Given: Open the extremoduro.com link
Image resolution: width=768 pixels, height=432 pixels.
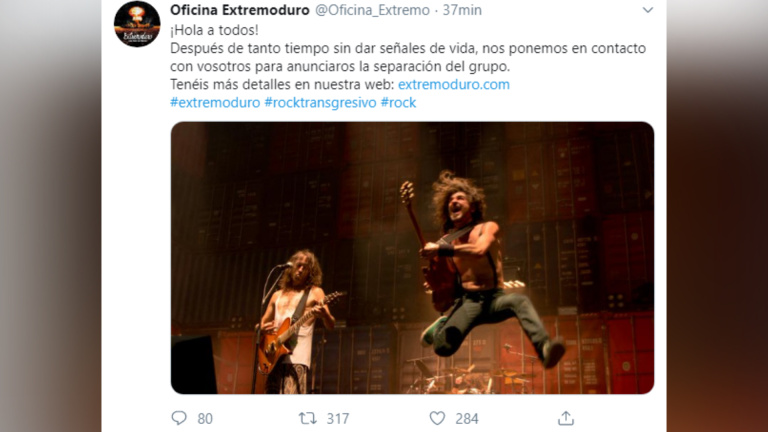Looking at the screenshot, I should [454, 84].
